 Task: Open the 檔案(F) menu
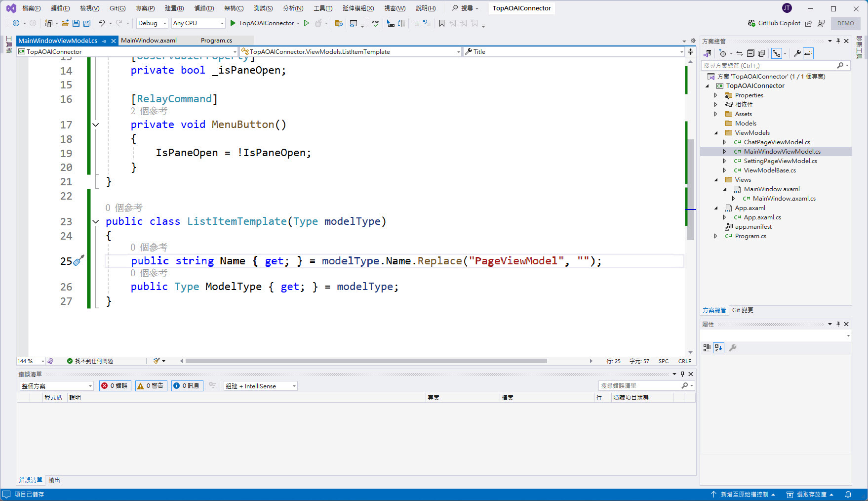click(32, 8)
